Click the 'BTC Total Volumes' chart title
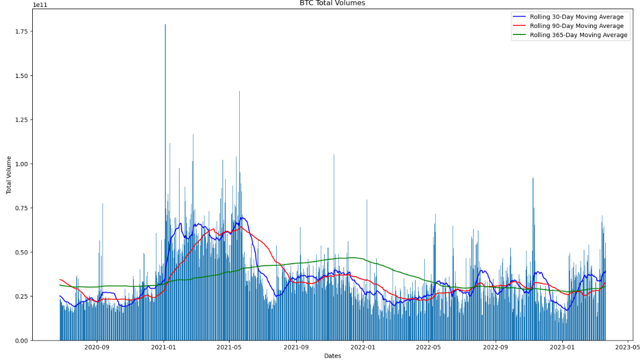The image size is (644, 361). coord(332,3)
